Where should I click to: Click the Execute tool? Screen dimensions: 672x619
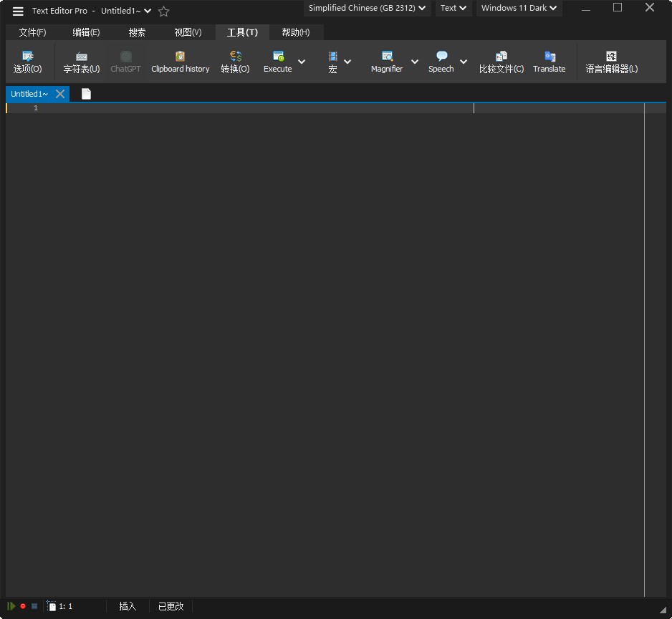click(278, 62)
